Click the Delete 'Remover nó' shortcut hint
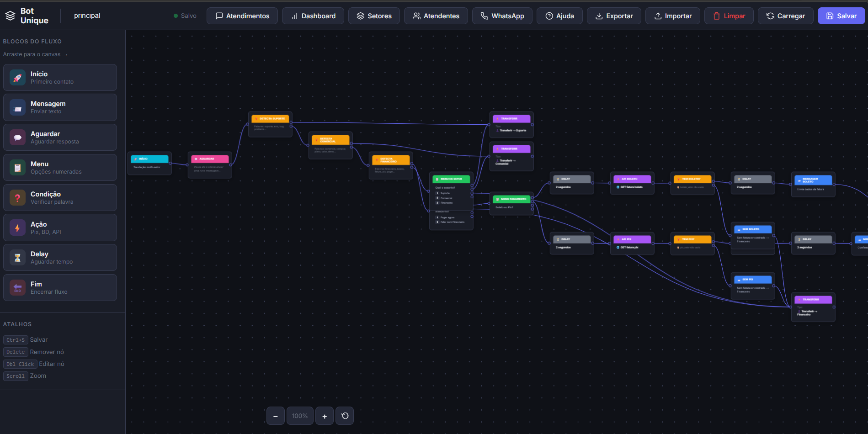This screenshot has height=434, width=868. pos(33,352)
